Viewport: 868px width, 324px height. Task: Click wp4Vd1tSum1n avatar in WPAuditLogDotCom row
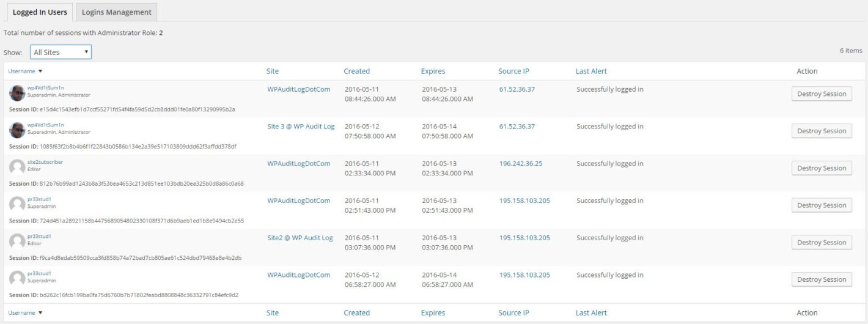click(17, 93)
